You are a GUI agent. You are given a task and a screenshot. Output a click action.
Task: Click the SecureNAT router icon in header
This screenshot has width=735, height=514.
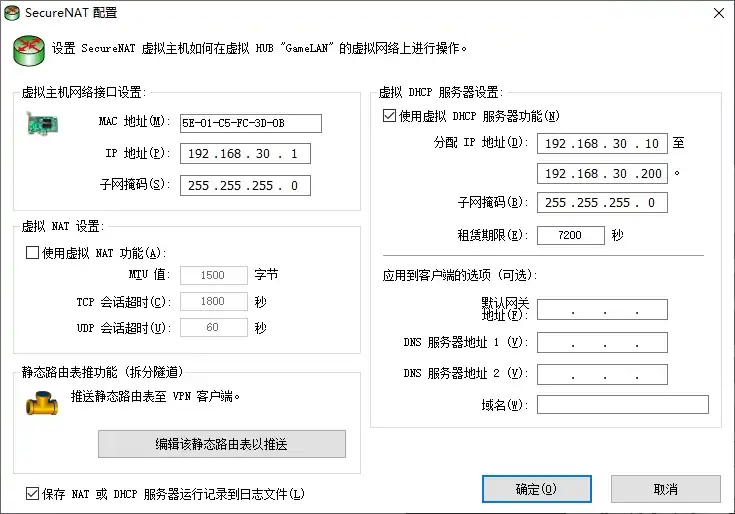click(29, 50)
